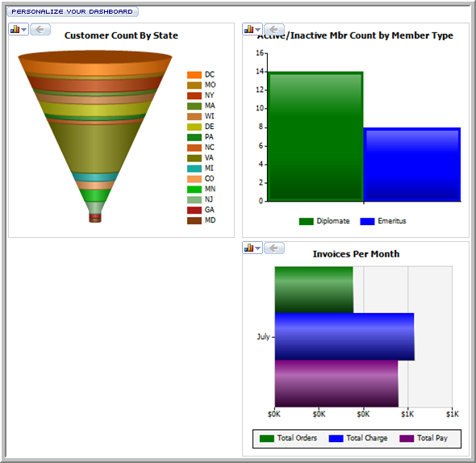Viewport: 476px width, 463px height.
Task: Click back arrow on Invoices Per Month chart
Action: (x=274, y=248)
